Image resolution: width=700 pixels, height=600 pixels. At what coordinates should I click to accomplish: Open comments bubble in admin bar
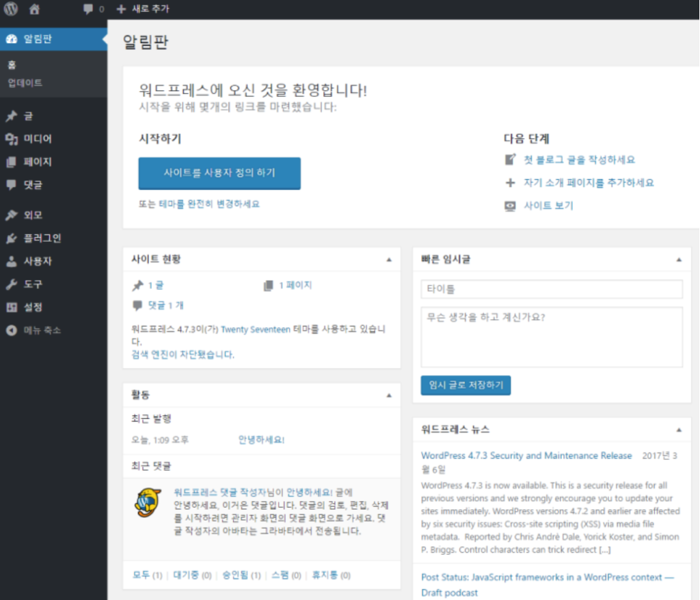tap(88, 9)
